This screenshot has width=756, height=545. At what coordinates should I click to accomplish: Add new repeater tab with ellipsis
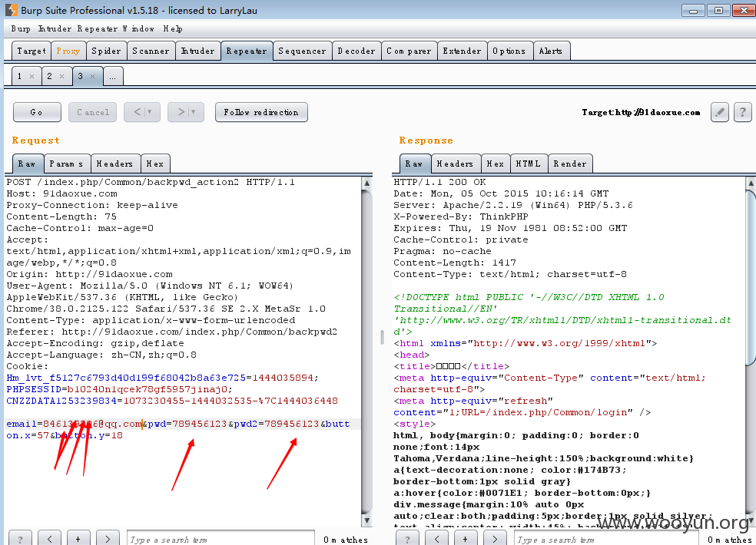pos(112,76)
